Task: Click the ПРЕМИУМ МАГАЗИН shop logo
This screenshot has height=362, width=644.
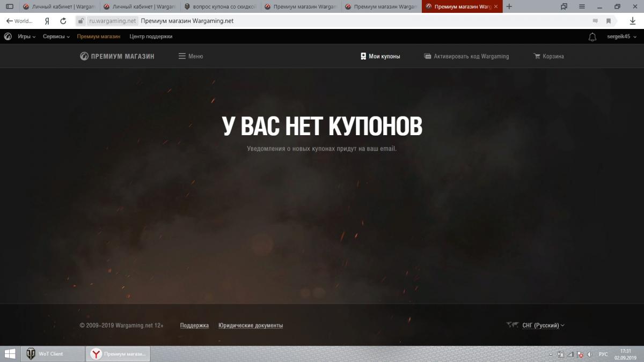Action: (117, 56)
